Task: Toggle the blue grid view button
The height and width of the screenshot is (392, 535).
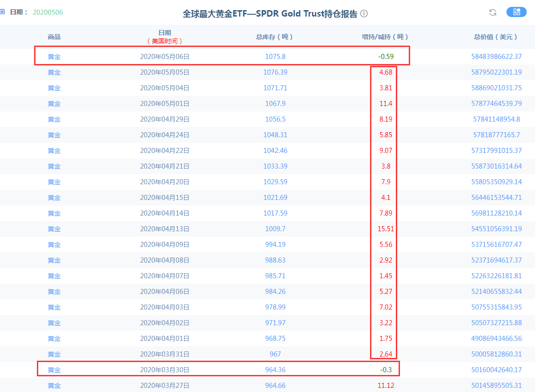Action: [x=516, y=12]
